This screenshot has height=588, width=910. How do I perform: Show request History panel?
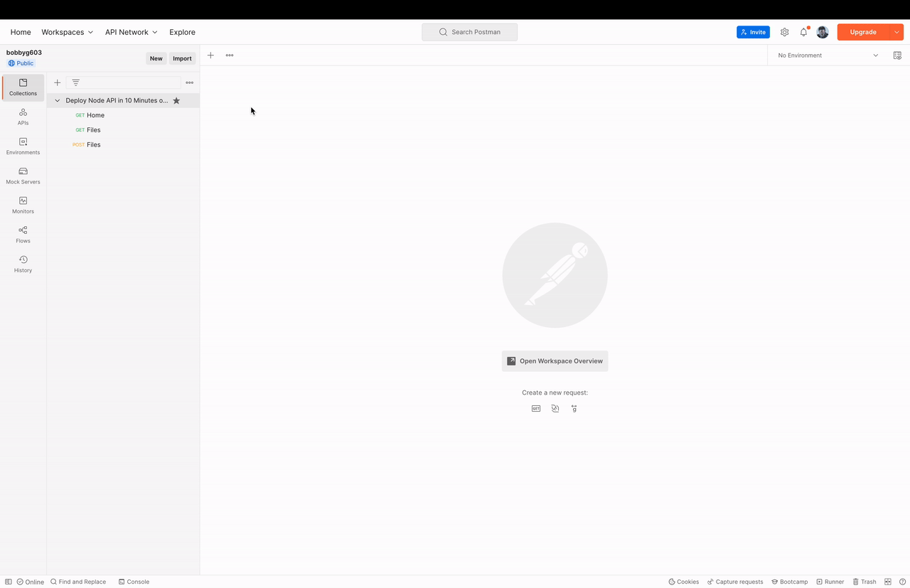click(x=23, y=264)
